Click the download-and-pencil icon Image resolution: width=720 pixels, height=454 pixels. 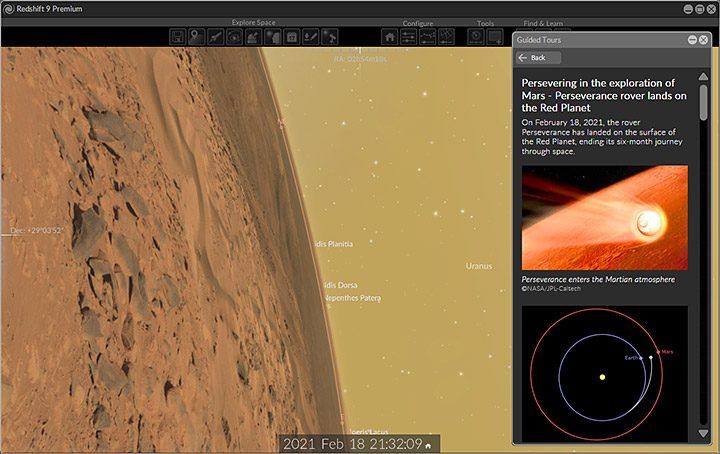coord(311,37)
